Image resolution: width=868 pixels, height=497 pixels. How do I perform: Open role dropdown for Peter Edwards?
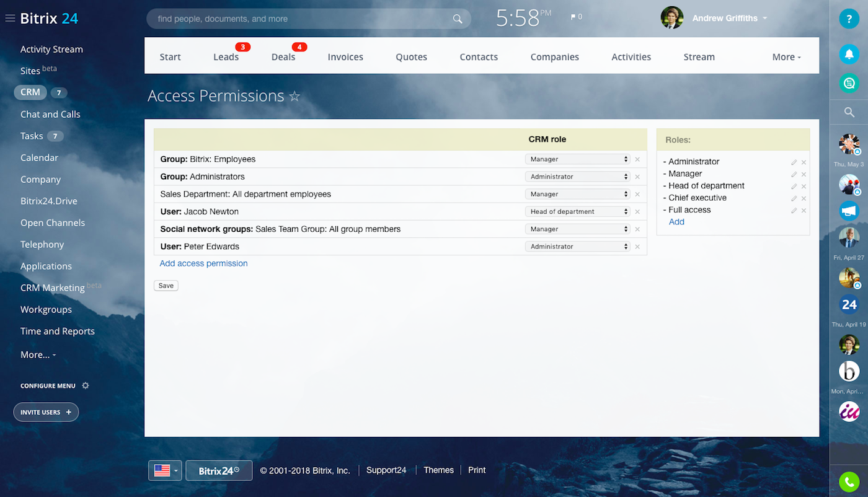tap(578, 247)
